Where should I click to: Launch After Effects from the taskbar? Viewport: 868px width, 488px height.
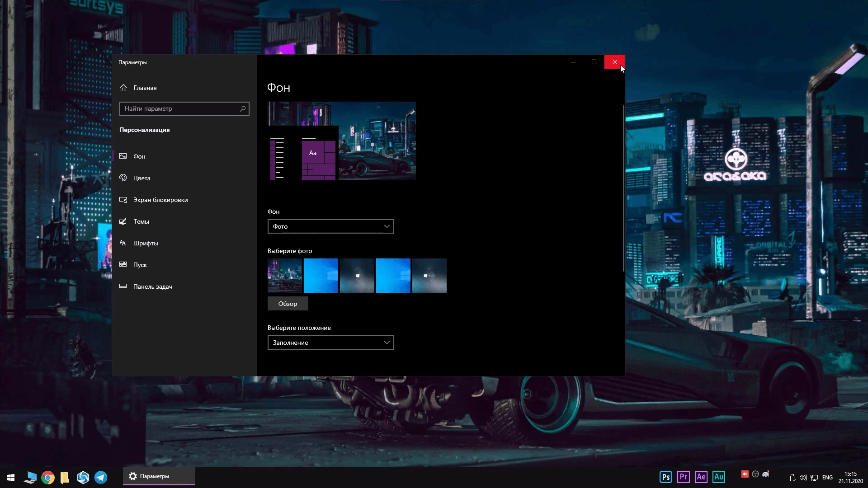coord(701,477)
